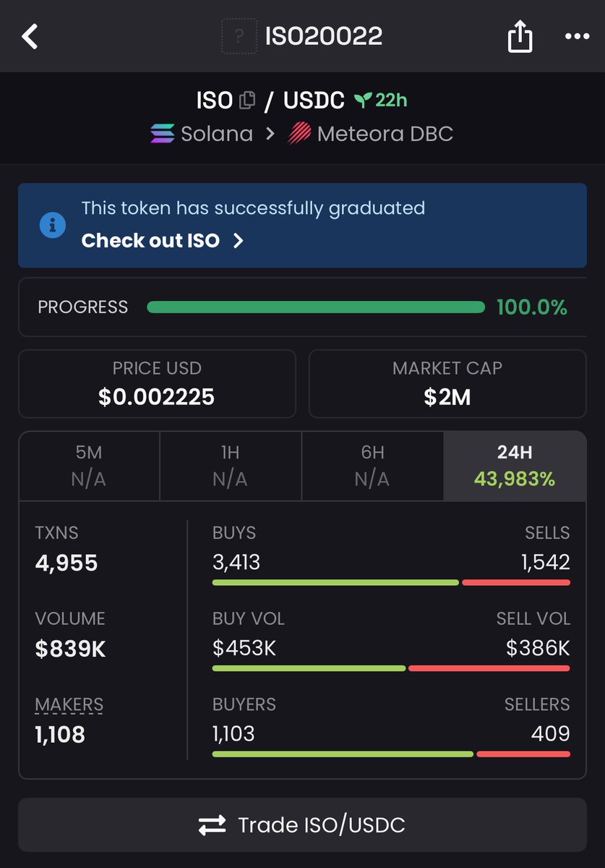
Task: Tap the TXNS value 4,955
Action: [66, 563]
